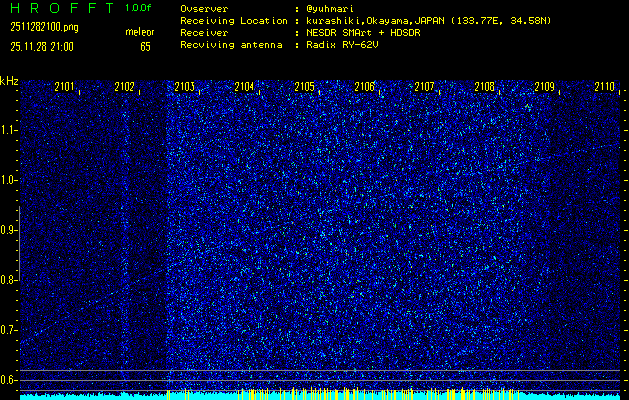This screenshot has height=400, width=629.
Task: Click the Receiving antenna label
Action: tap(231, 45)
